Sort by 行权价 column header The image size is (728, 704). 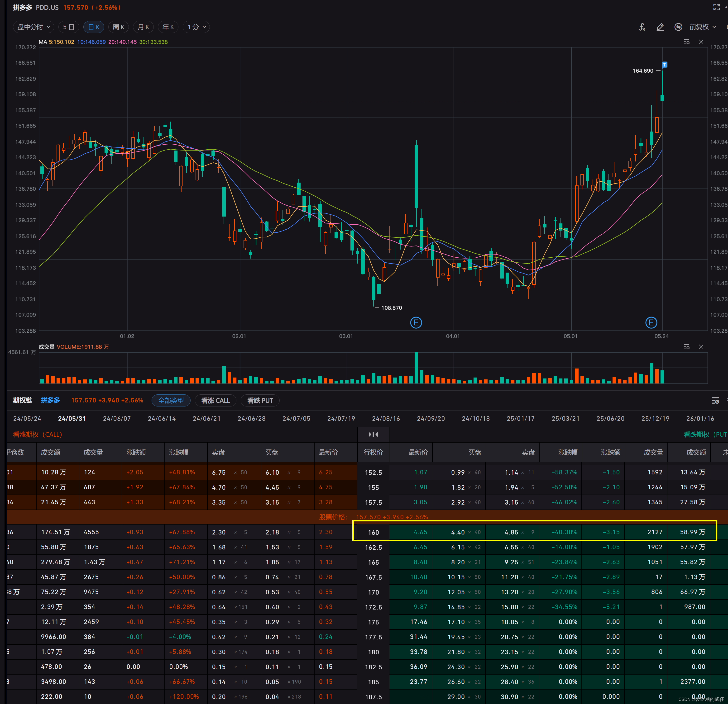373,452
